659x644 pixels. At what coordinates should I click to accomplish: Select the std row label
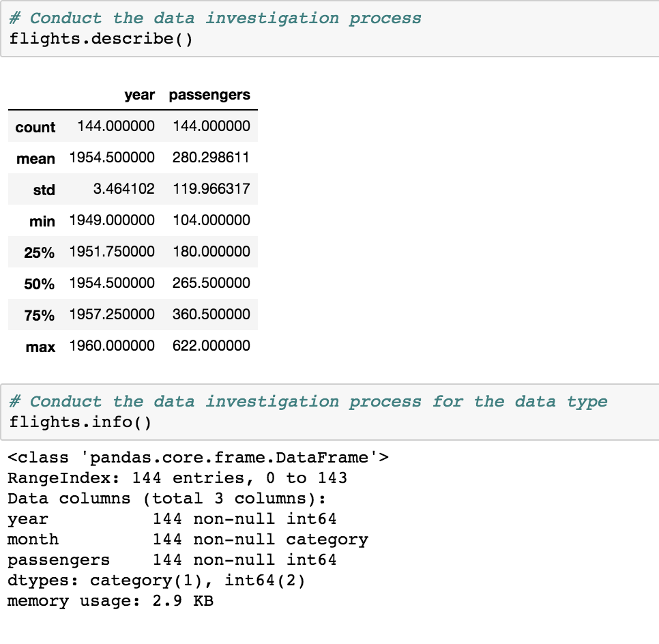pos(44,190)
